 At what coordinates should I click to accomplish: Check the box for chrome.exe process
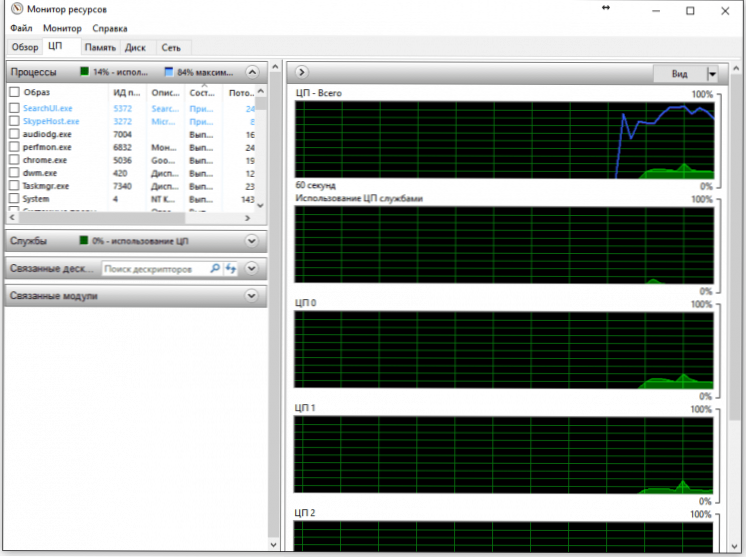pos(14,159)
